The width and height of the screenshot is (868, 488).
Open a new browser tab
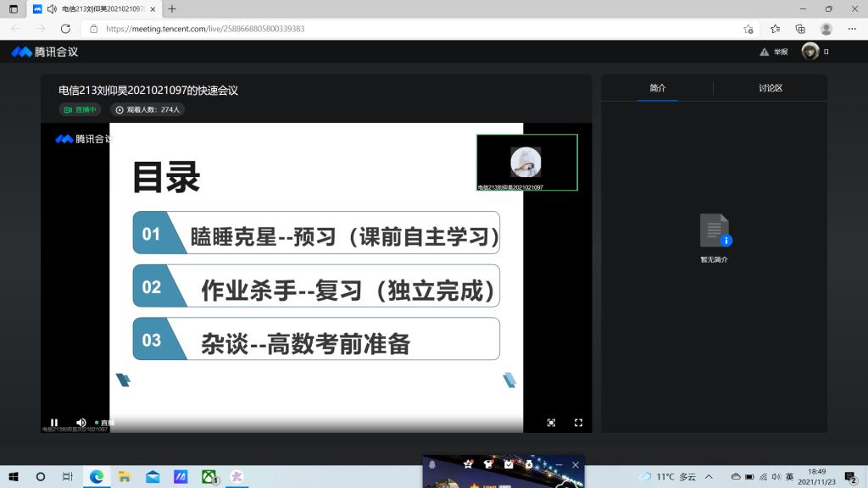(x=172, y=8)
